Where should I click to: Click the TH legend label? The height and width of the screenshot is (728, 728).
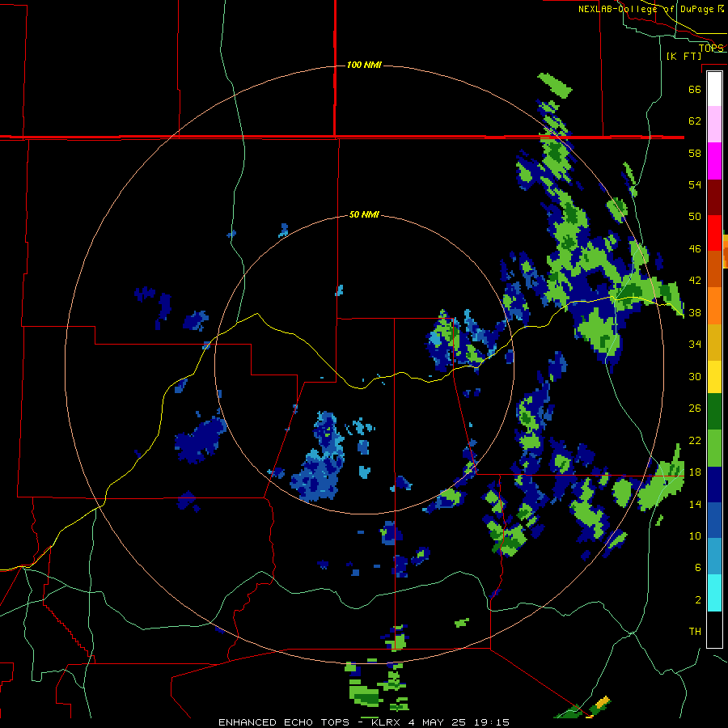point(695,632)
